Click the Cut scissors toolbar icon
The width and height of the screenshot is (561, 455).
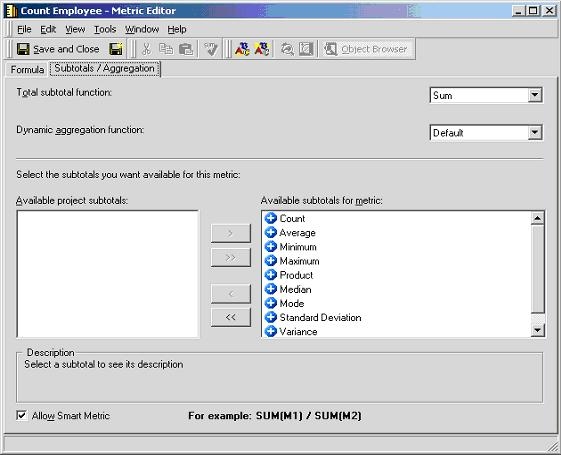(x=146, y=49)
